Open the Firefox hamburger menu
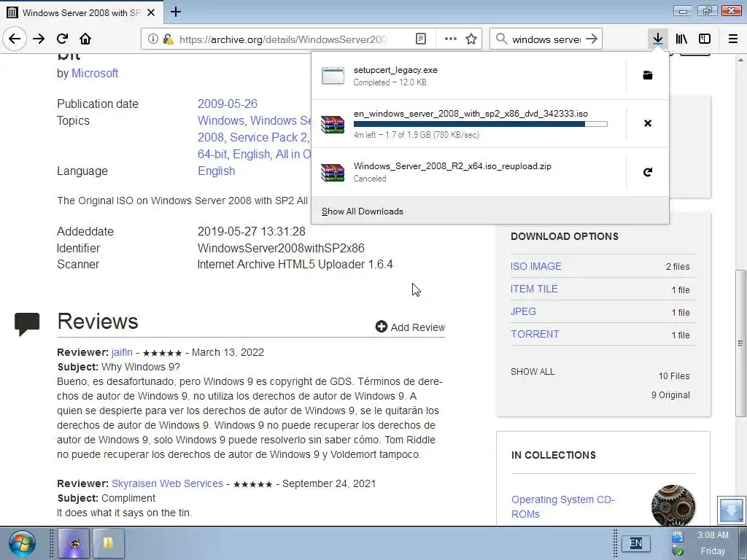The height and width of the screenshot is (560, 747). point(733,39)
